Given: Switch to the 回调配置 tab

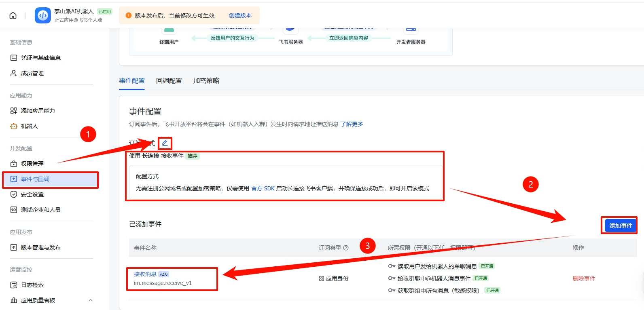Looking at the screenshot, I should [169, 81].
